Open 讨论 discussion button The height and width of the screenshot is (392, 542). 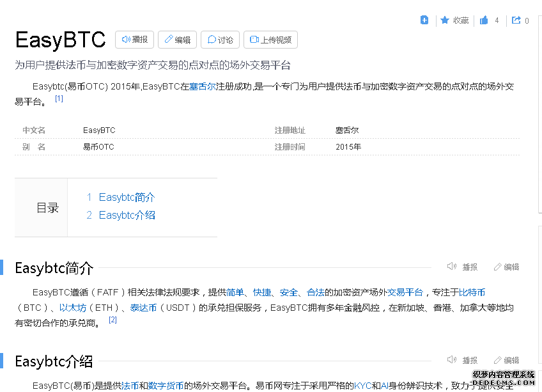[x=220, y=40]
